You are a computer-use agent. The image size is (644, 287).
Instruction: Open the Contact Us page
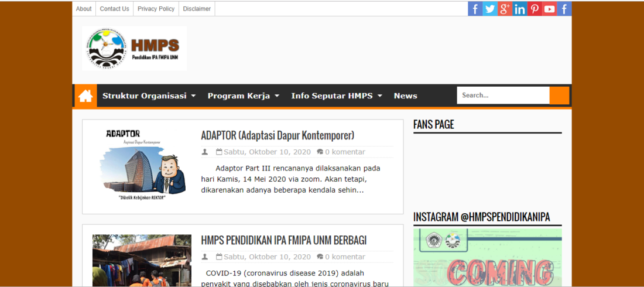[x=114, y=9]
